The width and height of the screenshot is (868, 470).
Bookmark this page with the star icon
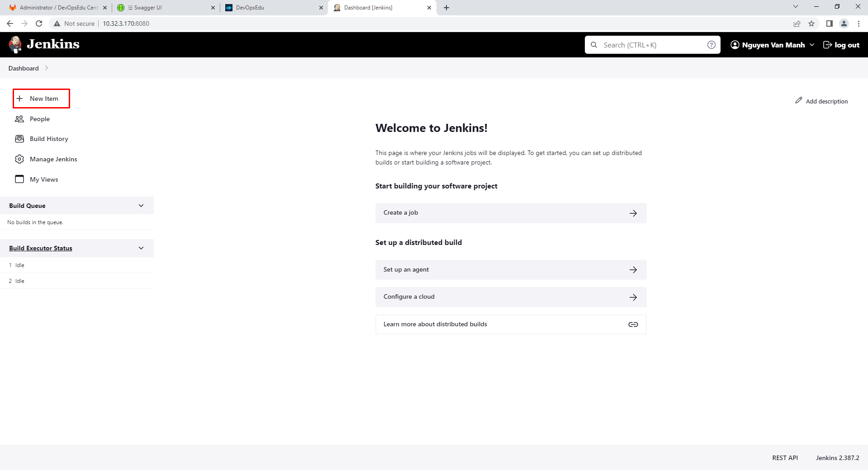[811, 23]
